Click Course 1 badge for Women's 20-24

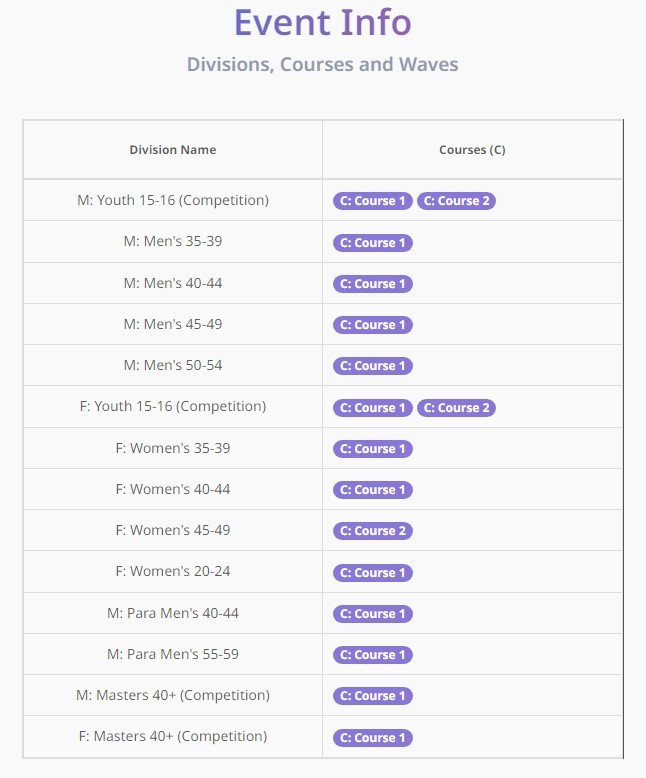(373, 573)
